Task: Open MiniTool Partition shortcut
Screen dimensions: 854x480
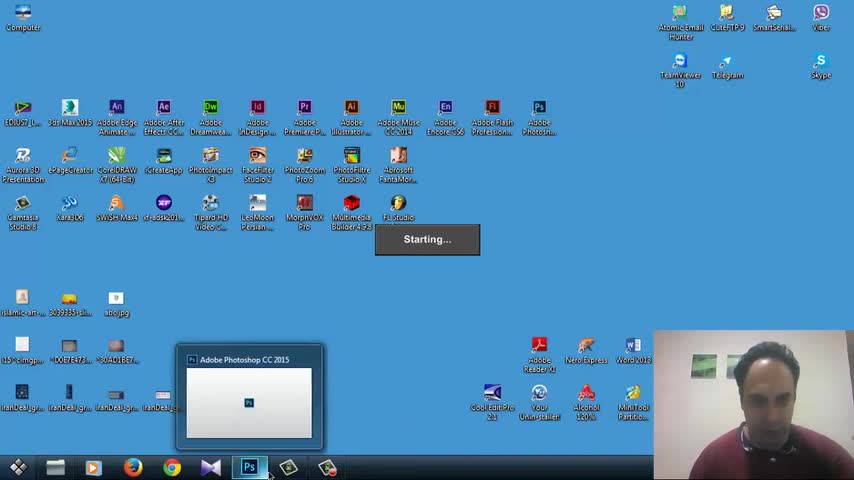Action: click(633, 402)
